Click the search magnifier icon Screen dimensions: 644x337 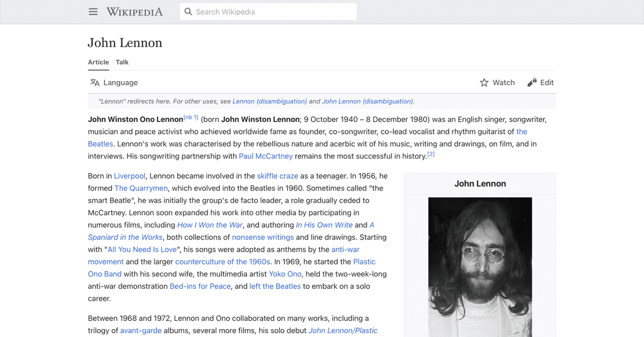coord(188,12)
